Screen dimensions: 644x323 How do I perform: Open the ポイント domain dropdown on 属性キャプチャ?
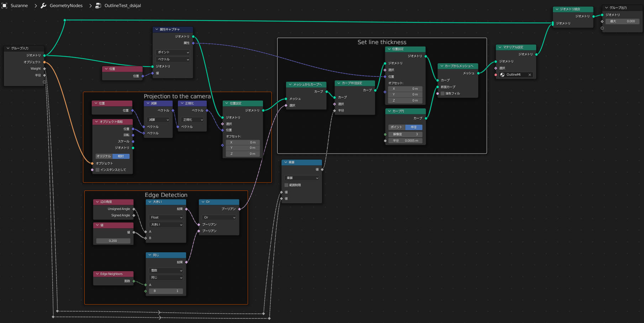(173, 52)
